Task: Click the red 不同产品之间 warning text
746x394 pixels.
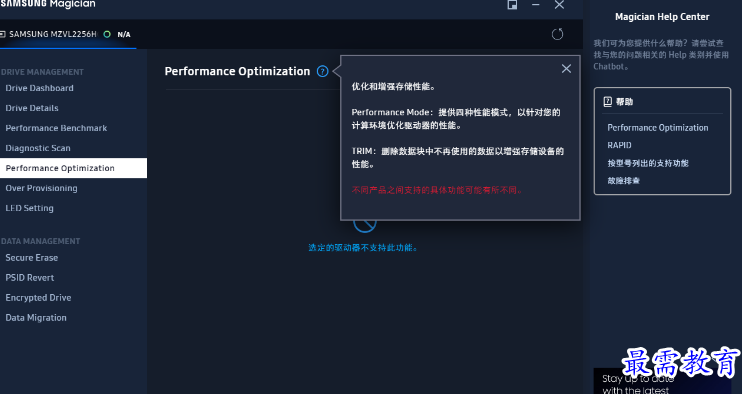Action: [x=437, y=190]
